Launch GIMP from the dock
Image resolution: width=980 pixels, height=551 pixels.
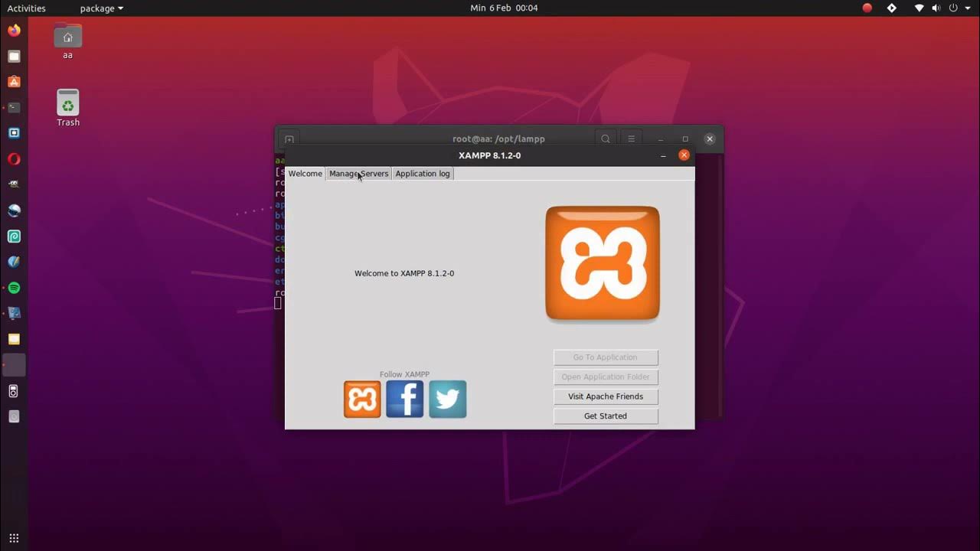point(14,184)
